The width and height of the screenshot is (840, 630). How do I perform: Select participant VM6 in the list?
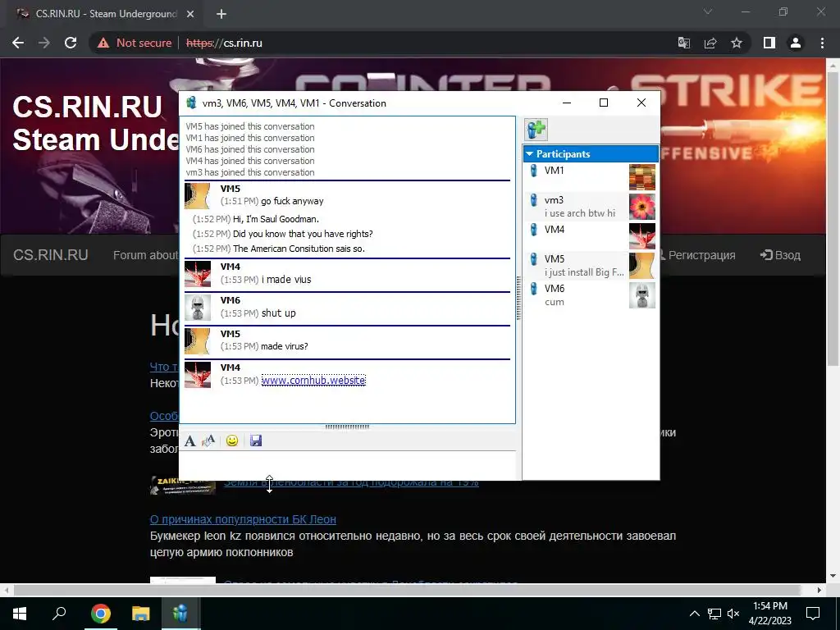[589, 295]
